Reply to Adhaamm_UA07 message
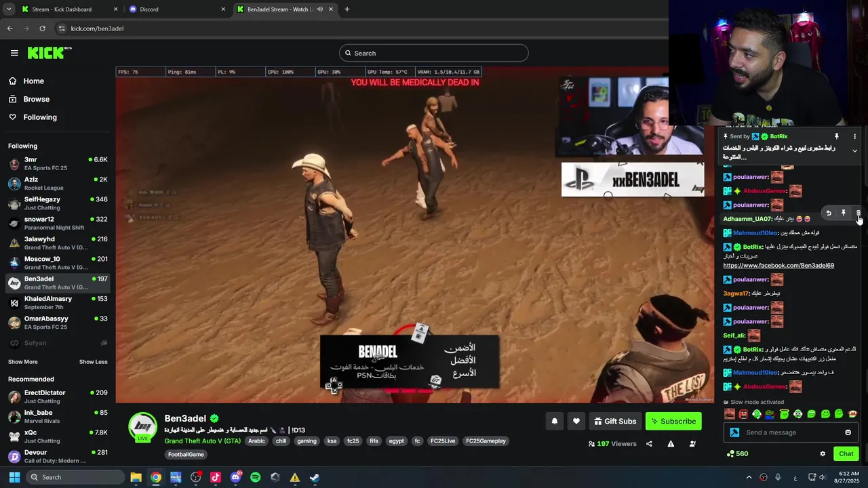The image size is (868, 488). tap(828, 213)
